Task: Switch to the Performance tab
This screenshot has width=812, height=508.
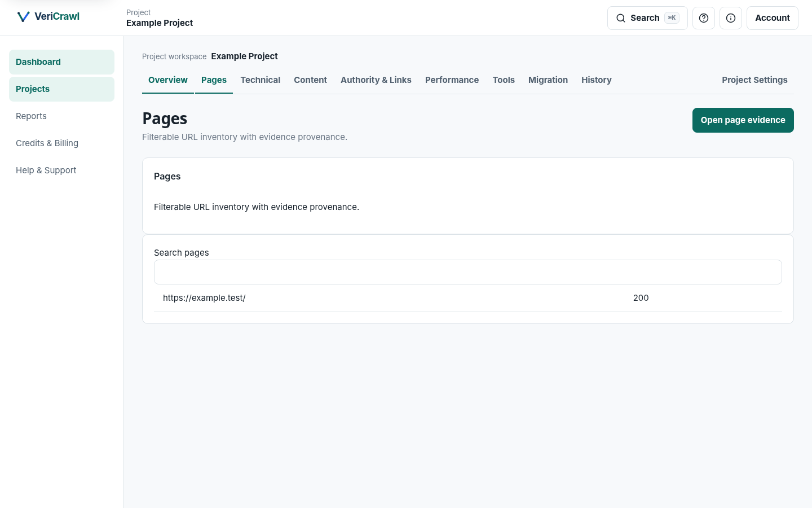Action: (x=452, y=80)
